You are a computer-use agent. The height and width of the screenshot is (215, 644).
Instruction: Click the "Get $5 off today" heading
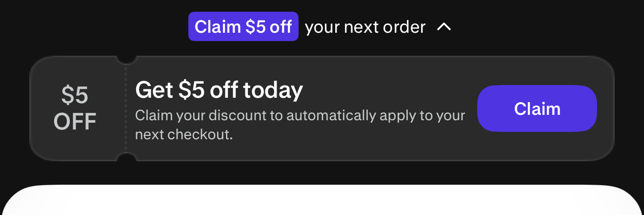(219, 90)
